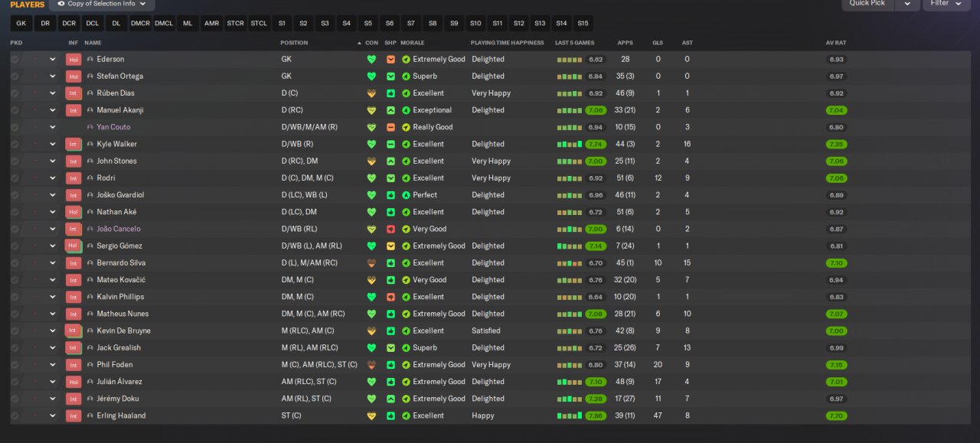Sort by POSITION column header
The image size is (980, 443).
pos(295,43)
